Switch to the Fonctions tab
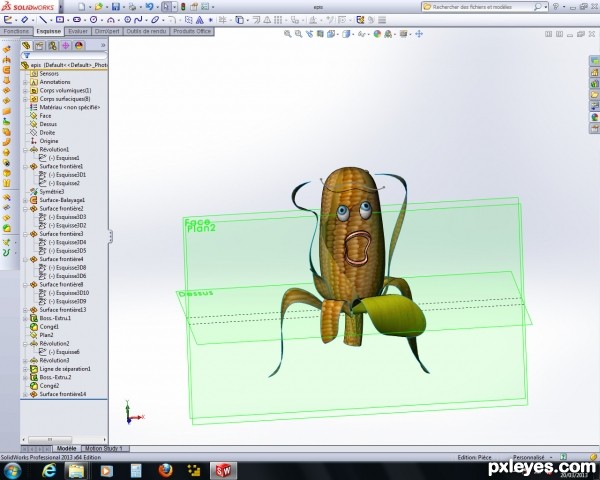 pos(16,31)
